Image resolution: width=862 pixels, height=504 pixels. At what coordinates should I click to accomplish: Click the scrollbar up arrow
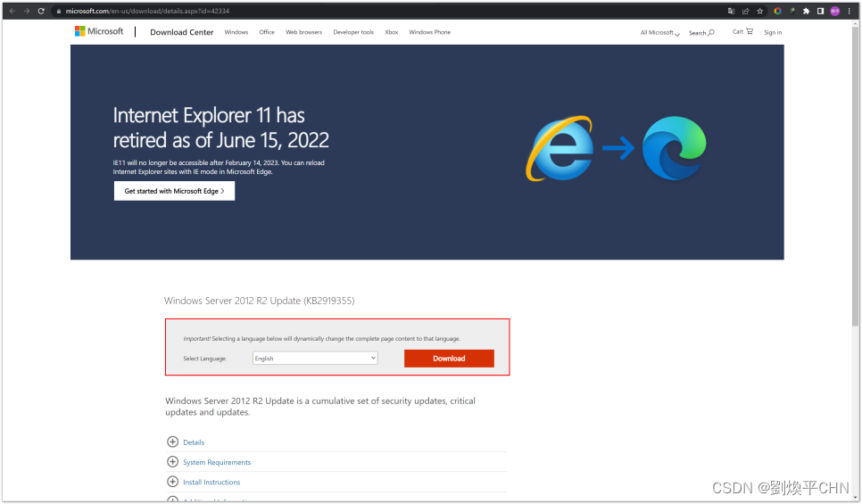pos(856,23)
